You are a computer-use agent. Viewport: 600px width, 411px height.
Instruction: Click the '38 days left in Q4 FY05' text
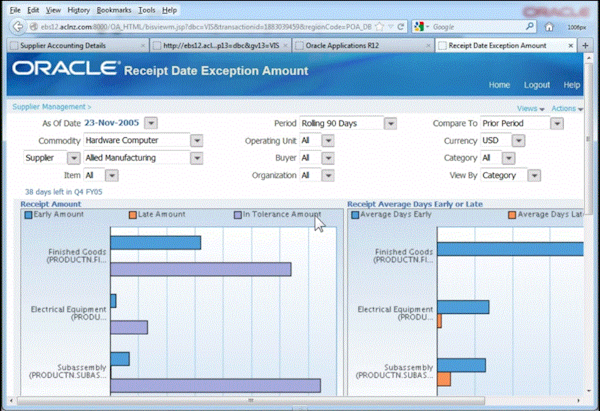click(64, 192)
